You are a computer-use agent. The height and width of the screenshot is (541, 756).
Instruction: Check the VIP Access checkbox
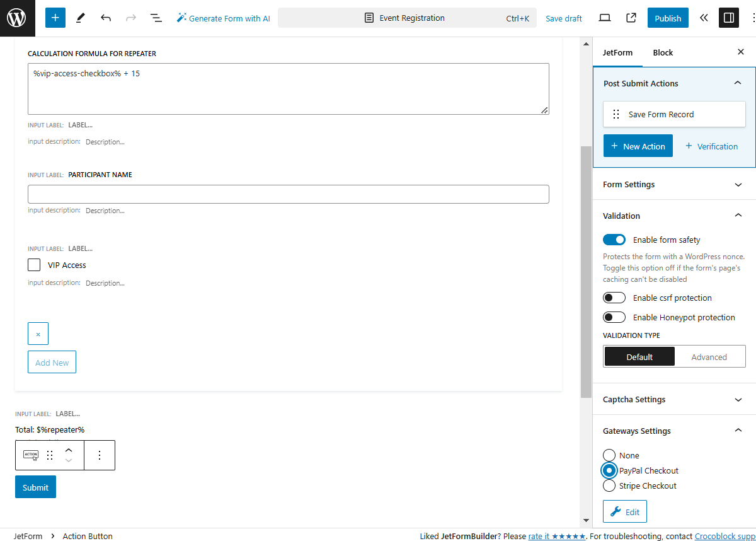34,265
